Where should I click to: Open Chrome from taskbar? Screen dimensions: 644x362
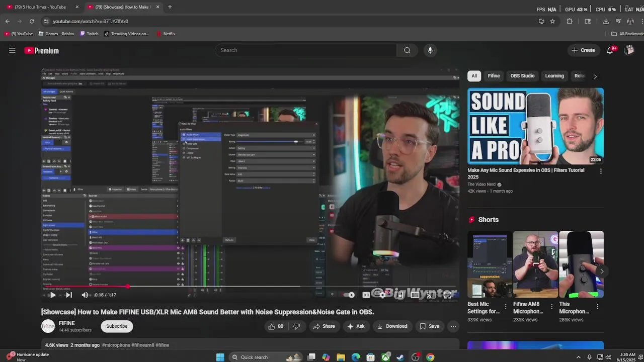(430, 357)
